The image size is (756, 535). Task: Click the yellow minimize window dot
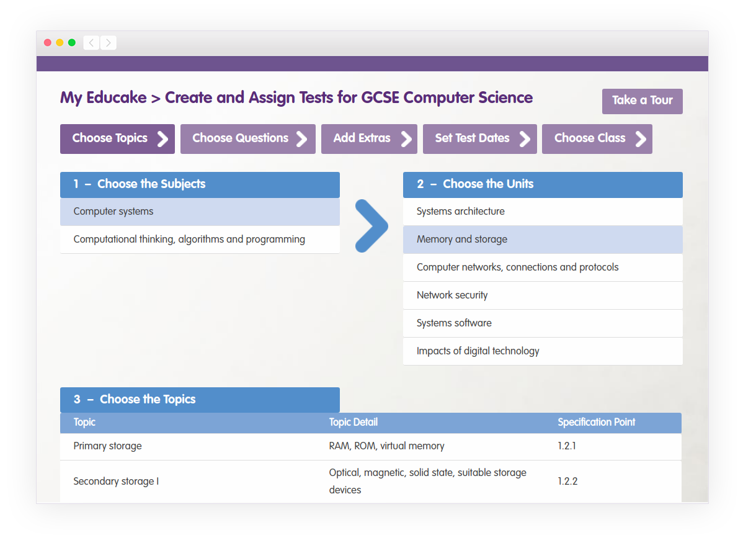pos(60,43)
